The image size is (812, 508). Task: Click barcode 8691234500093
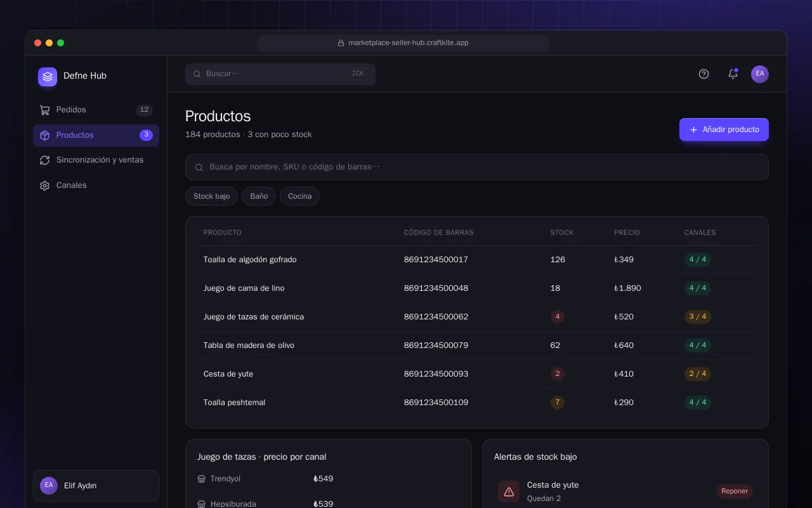(436, 374)
